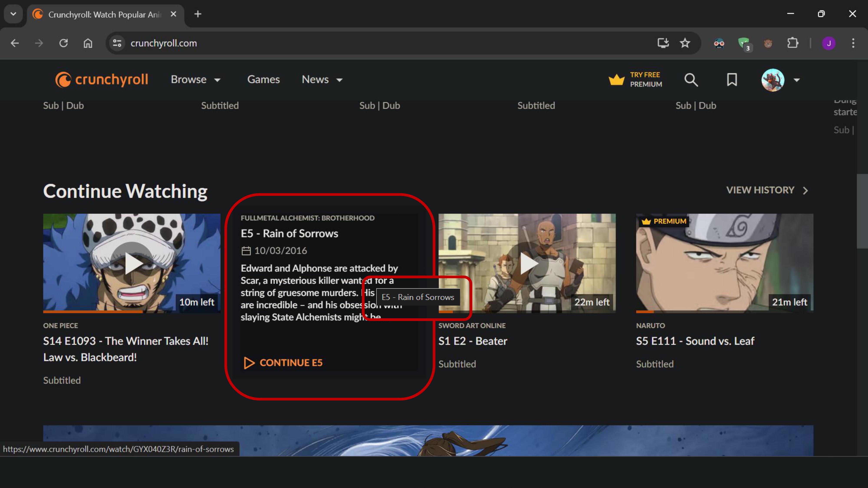This screenshot has width=868, height=488.
Task: Open site information icon beside URL
Action: [117, 43]
